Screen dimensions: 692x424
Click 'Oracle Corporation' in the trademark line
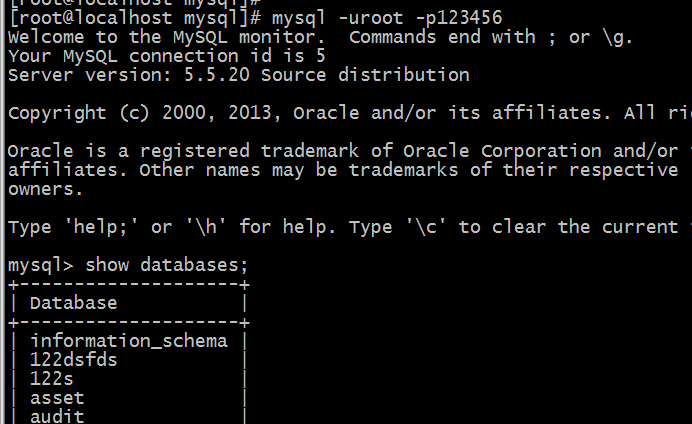pos(502,151)
